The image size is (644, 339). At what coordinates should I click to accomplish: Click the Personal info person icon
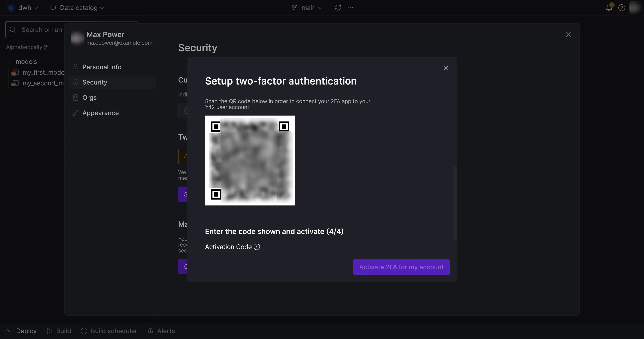coord(75,67)
